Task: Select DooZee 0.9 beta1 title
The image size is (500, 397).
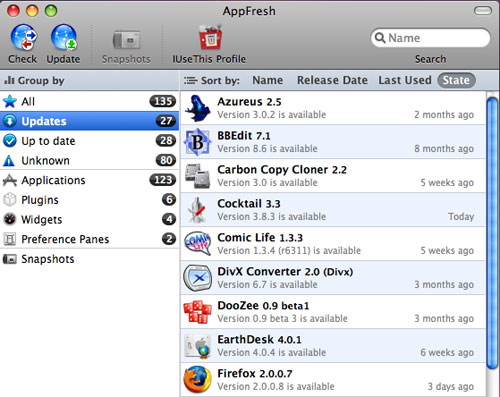Action: pos(263,306)
